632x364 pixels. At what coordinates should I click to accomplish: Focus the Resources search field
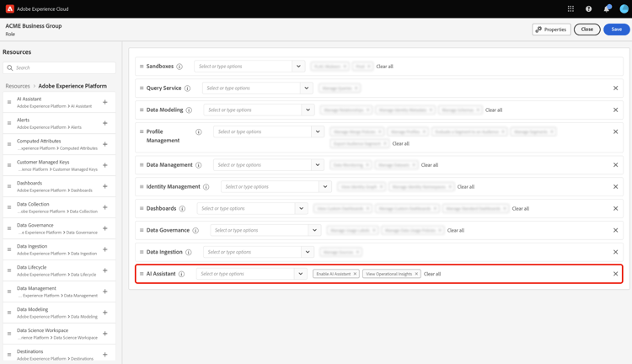[59, 67]
